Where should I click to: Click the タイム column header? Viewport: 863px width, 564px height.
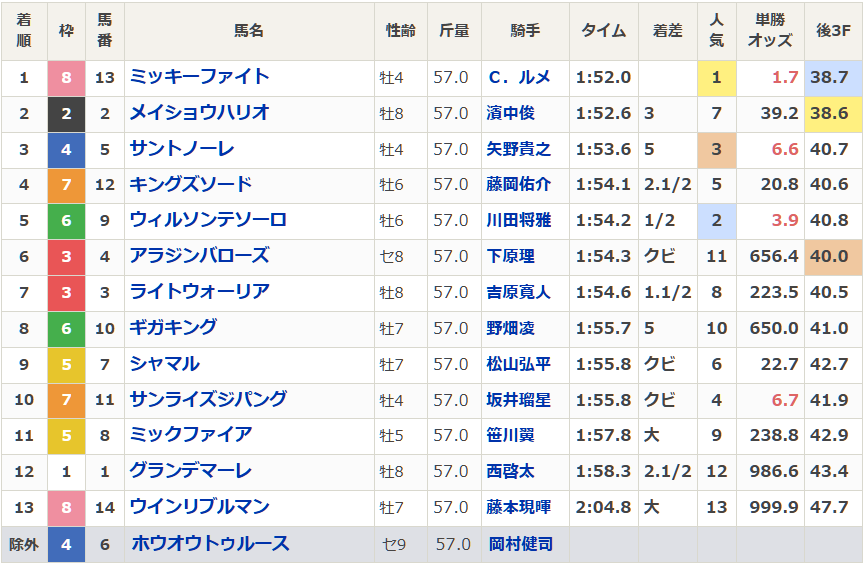(x=603, y=31)
